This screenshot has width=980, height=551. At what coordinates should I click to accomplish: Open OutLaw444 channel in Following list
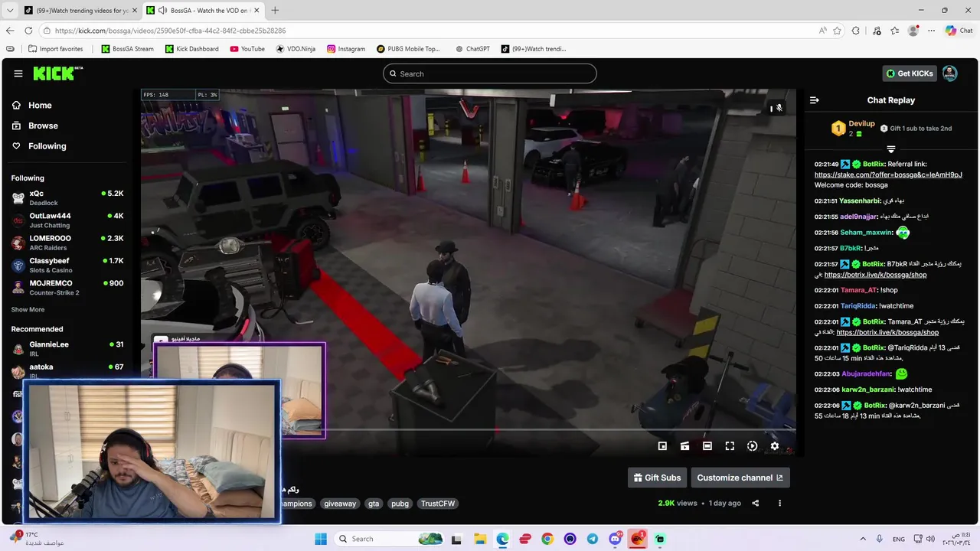click(x=67, y=220)
